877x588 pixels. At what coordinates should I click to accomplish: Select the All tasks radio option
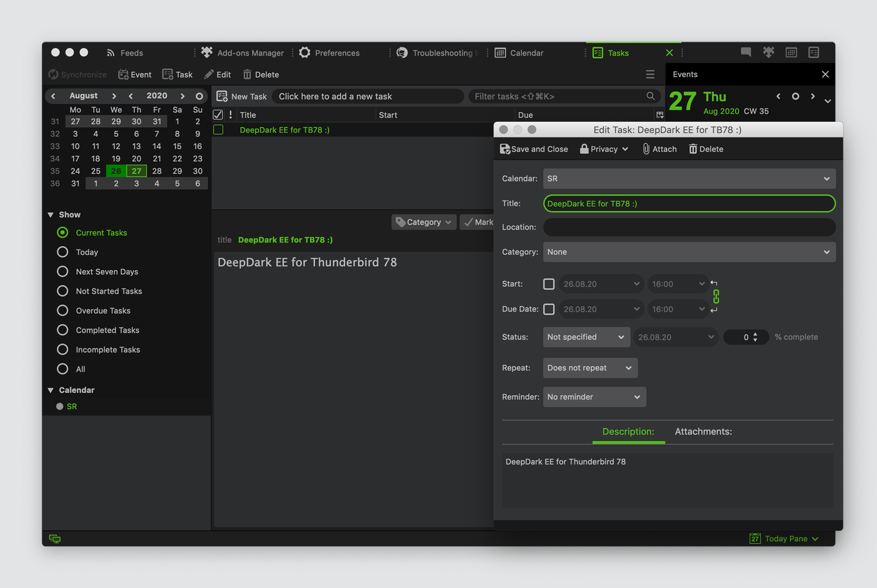[x=63, y=369]
